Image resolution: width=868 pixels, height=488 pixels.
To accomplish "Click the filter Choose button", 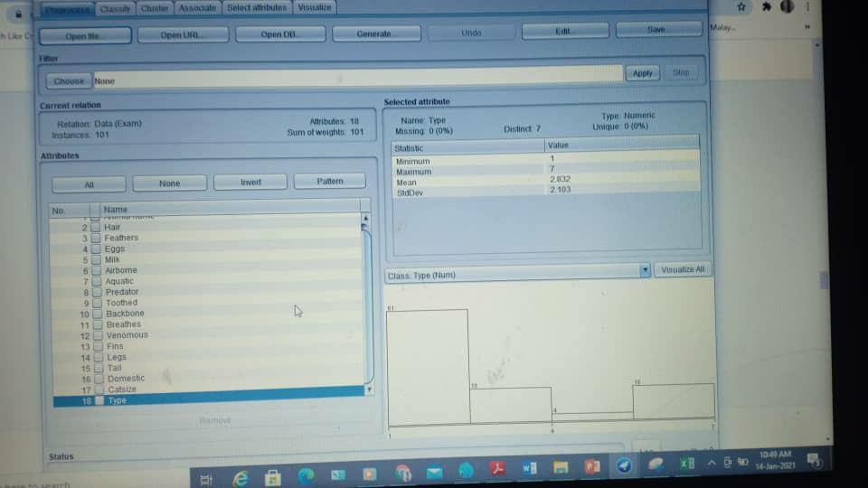I will 69,80.
